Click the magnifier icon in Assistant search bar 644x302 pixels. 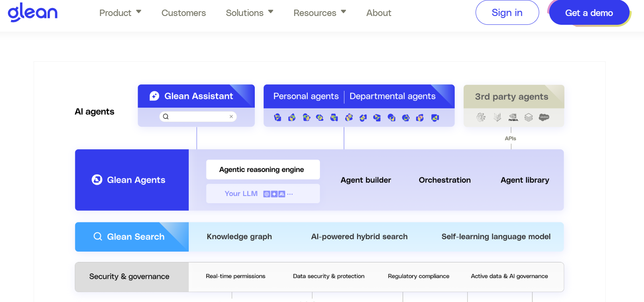pyautogui.click(x=166, y=116)
